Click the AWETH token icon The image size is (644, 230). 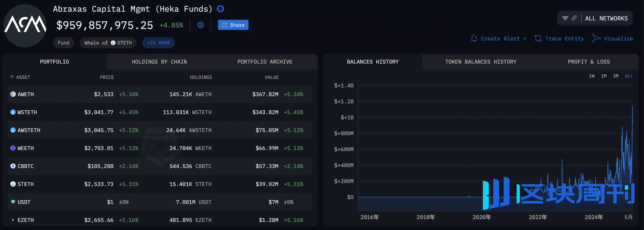pyautogui.click(x=13, y=94)
